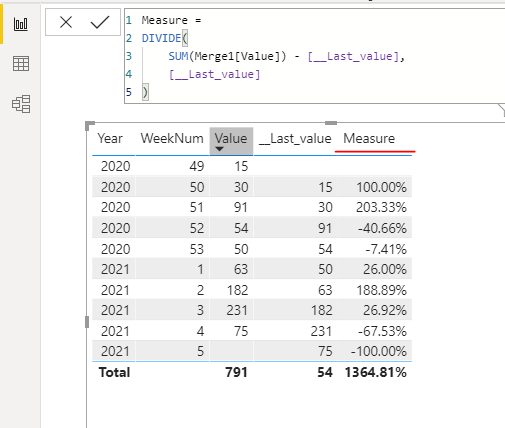This screenshot has width=505, height=428.
Task: Open the Model view icon
Action: 21,104
